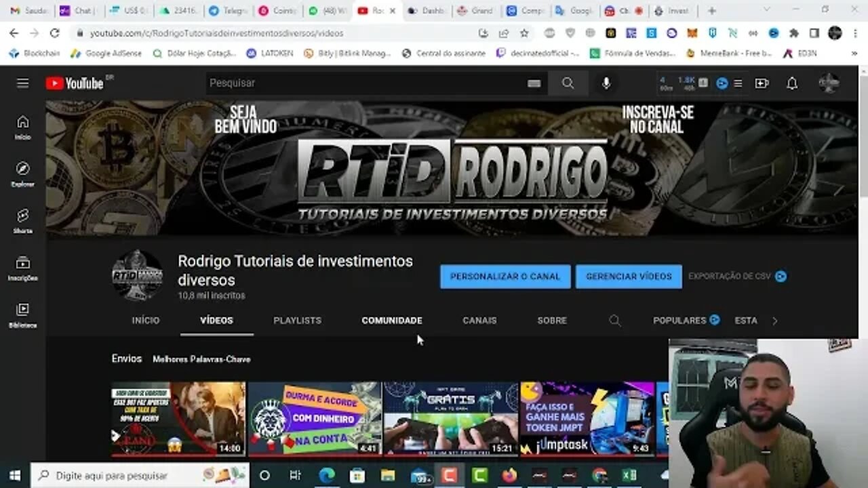Open the Central do assinante bookmark
868x488 pixels.
point(443,53)
